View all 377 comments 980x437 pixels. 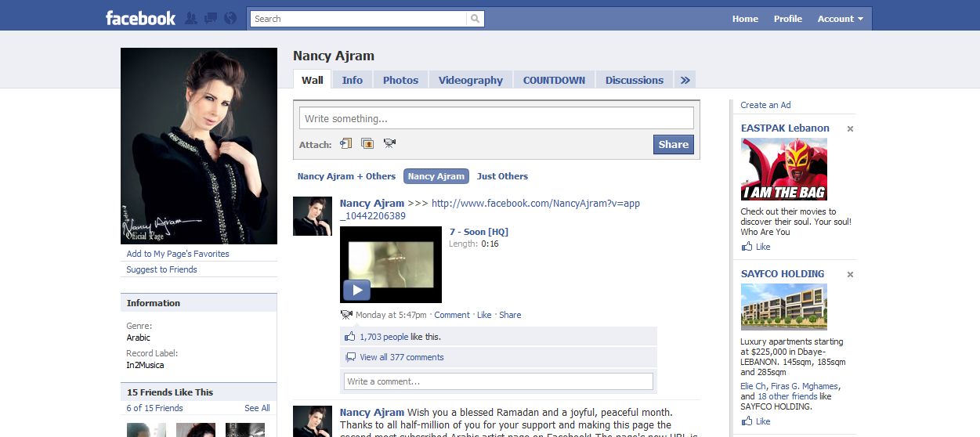[402, 357]
